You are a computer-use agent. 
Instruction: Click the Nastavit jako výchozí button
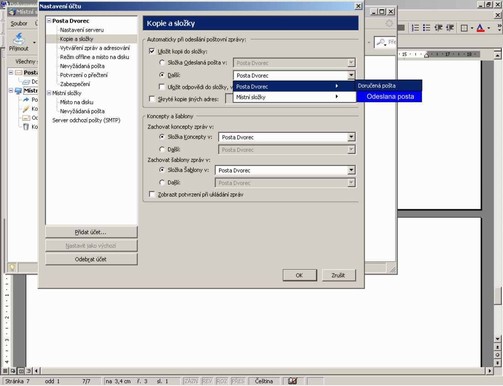click(91, 246)
